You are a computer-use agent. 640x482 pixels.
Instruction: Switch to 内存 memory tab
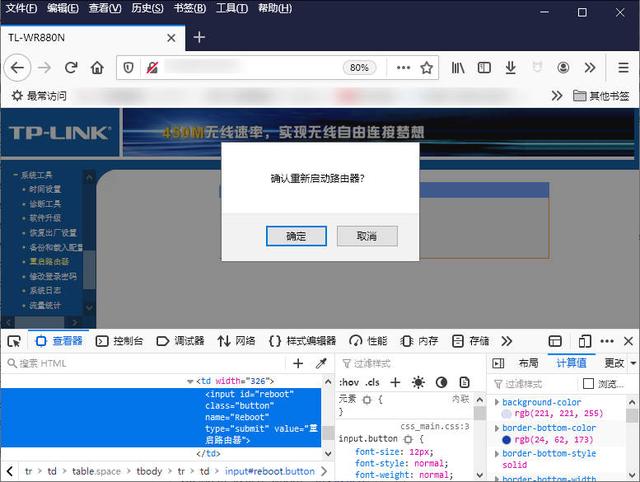(x=420, y=341)
